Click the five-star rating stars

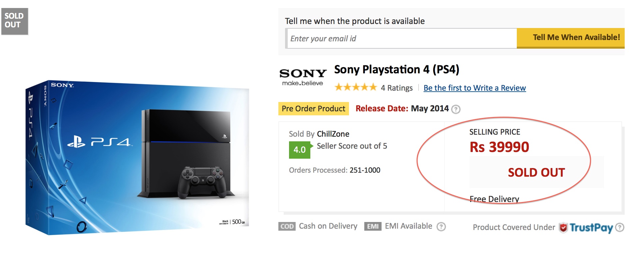tap(355, 87)
